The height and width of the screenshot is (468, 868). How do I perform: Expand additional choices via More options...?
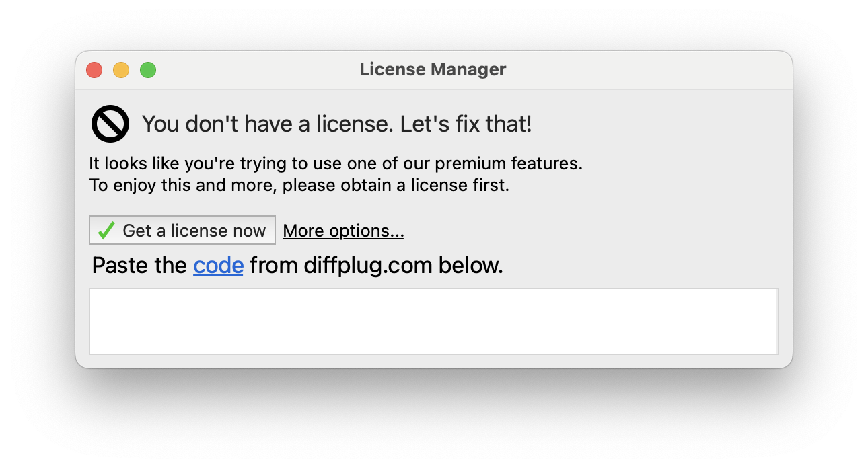click(x=343, y=231)
